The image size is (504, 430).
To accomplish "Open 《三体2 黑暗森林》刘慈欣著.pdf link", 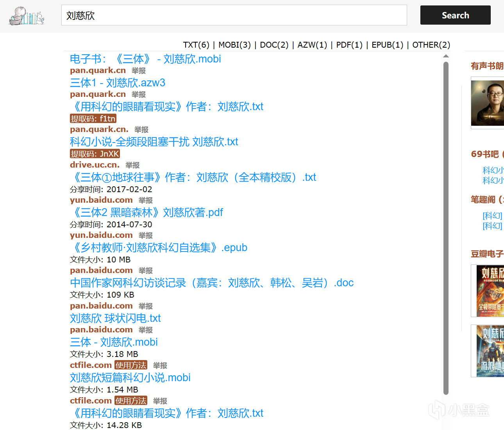I will tap(147, 212).
